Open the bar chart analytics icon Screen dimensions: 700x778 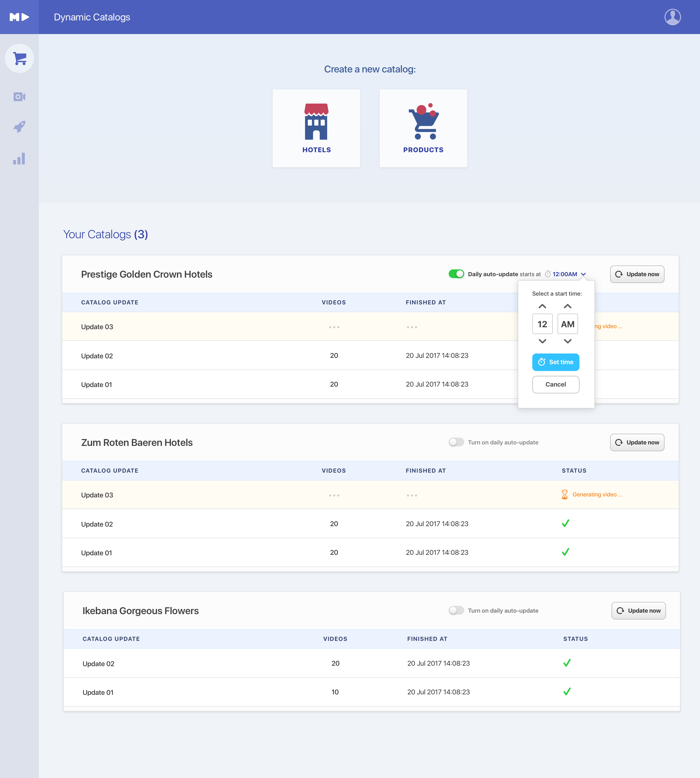19,159
